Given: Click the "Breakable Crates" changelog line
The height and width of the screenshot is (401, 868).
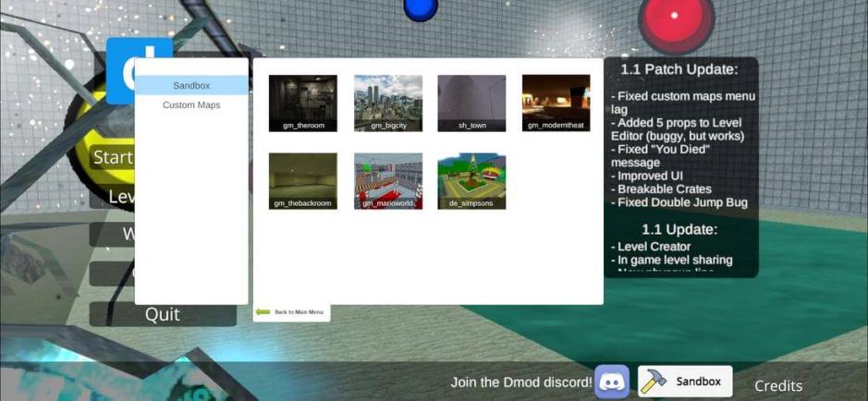Looking at the screenshot, I should [x=661, y=189].
